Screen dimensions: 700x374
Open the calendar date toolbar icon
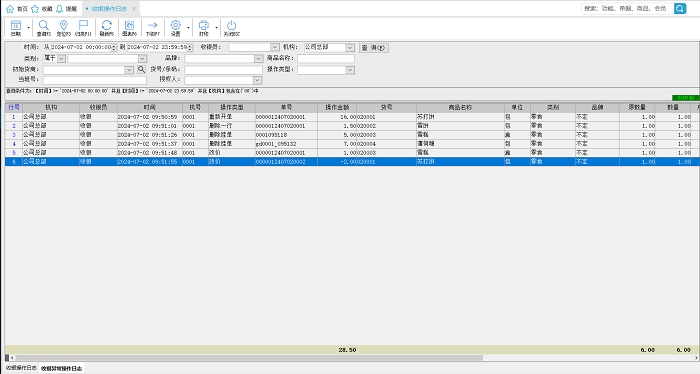16,28
